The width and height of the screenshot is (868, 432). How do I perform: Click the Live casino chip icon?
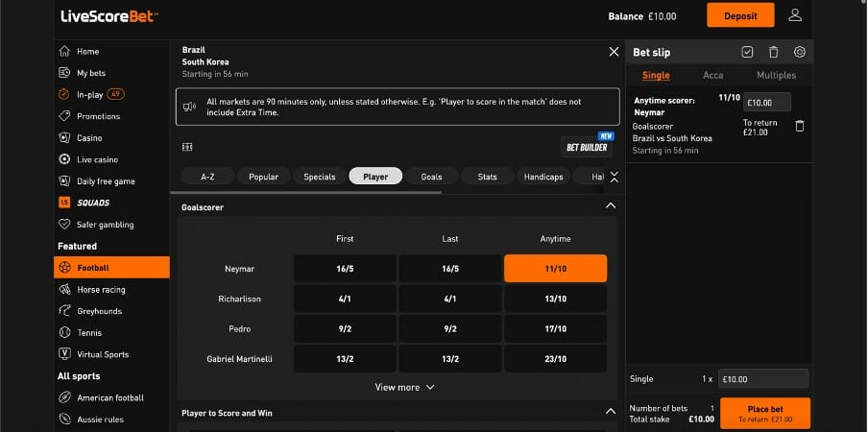coord(64,159)
